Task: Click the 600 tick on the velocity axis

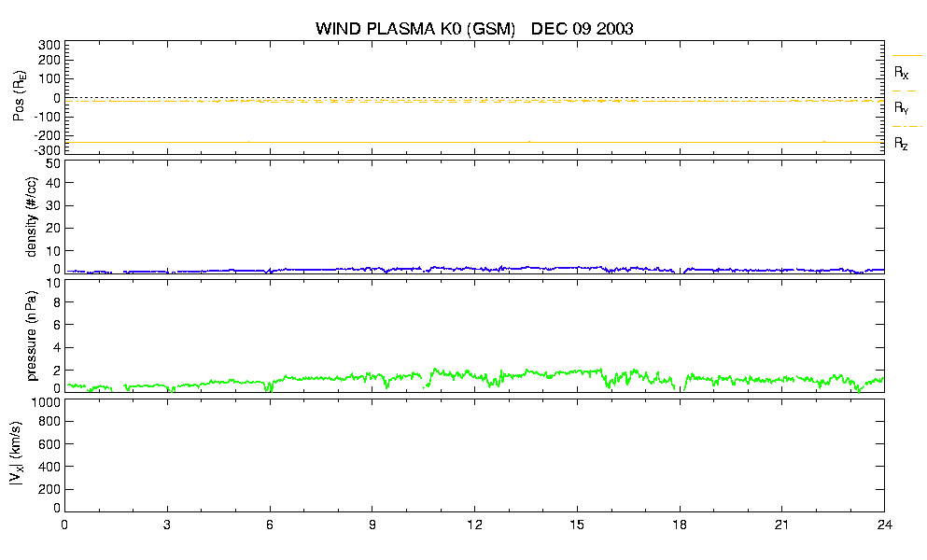Action: (x=49, y=444)
